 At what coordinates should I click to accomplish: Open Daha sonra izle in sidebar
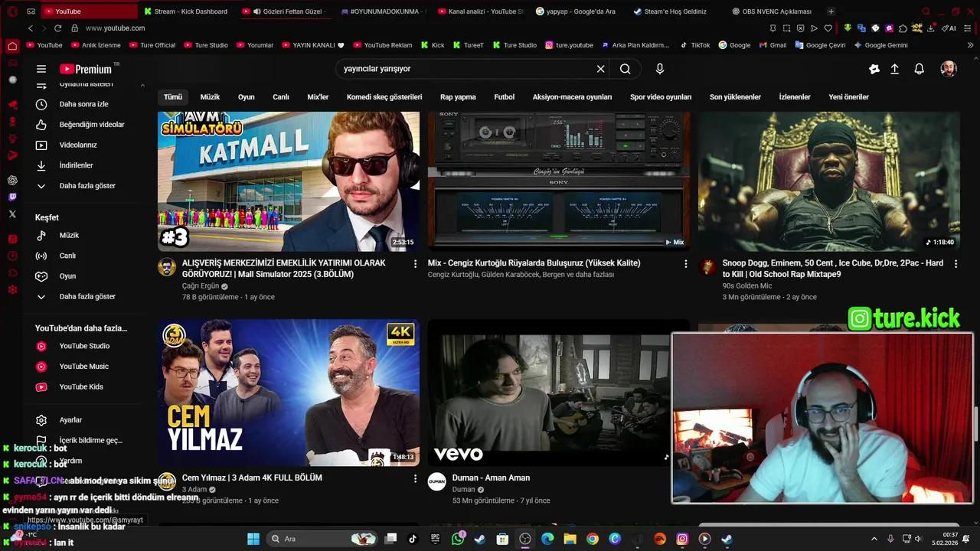pyautogui.click(x=84, y=104)
